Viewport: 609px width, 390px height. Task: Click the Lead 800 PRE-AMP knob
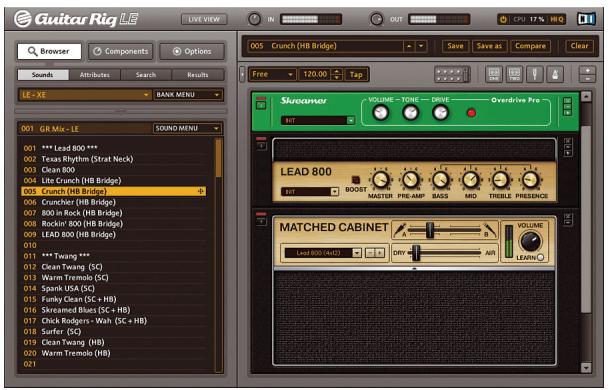[x=410, y=179]
